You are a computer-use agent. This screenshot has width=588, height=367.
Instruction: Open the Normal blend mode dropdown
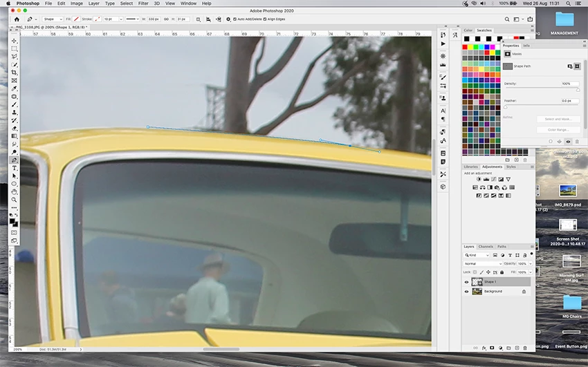(x=482, y=263)
